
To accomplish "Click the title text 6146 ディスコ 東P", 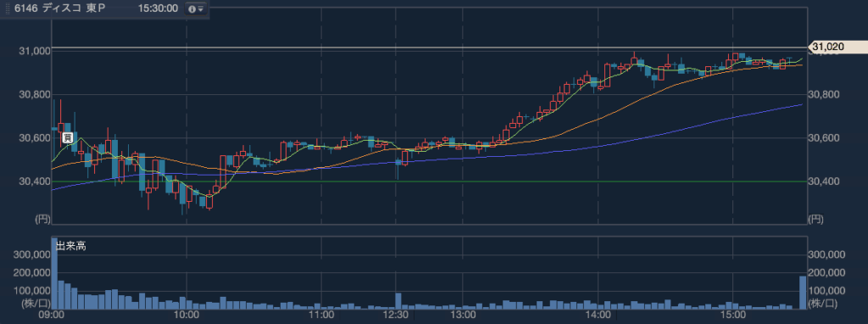I will pyautogui.click(x=60, y=8).
